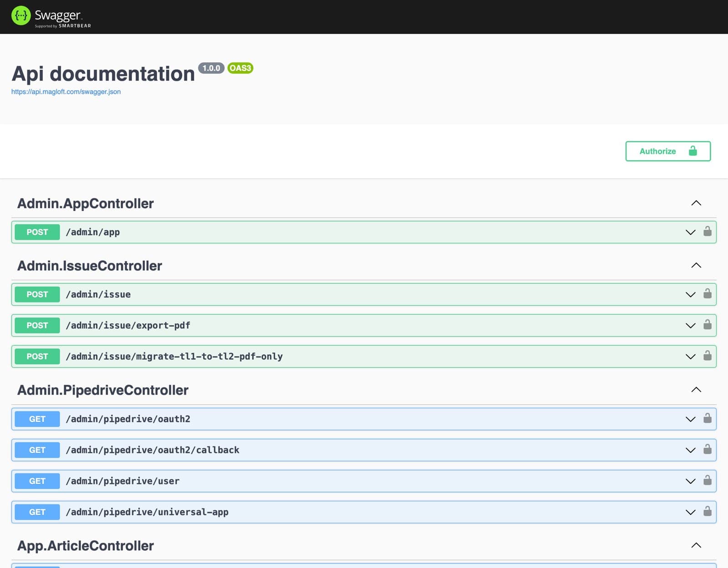
Task: Expand the /admin/pipedrive/universal-app chevron
Action: tap(690, 512)
